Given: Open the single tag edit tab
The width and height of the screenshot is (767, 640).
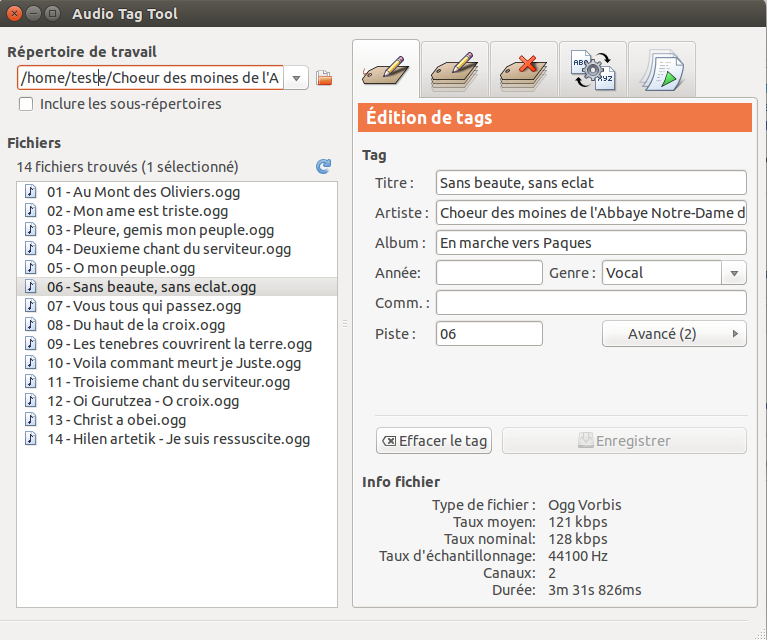Looking at the screenshot, I should tap(385, 69).
